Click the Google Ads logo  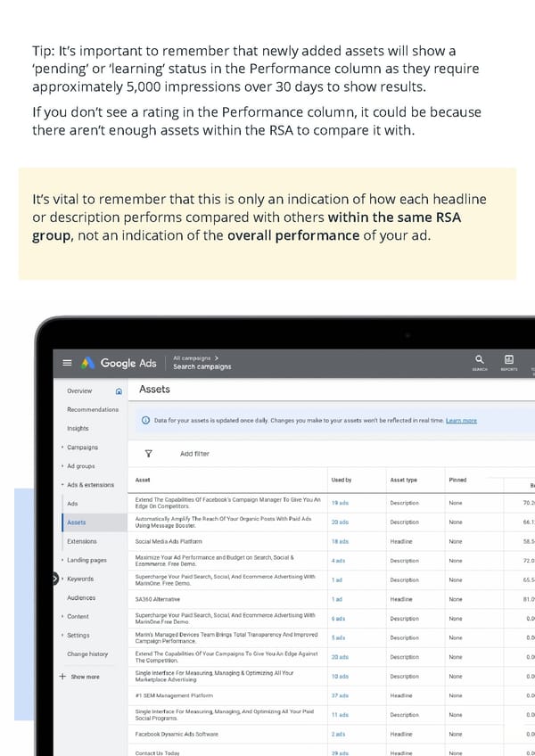click(119, 363)
